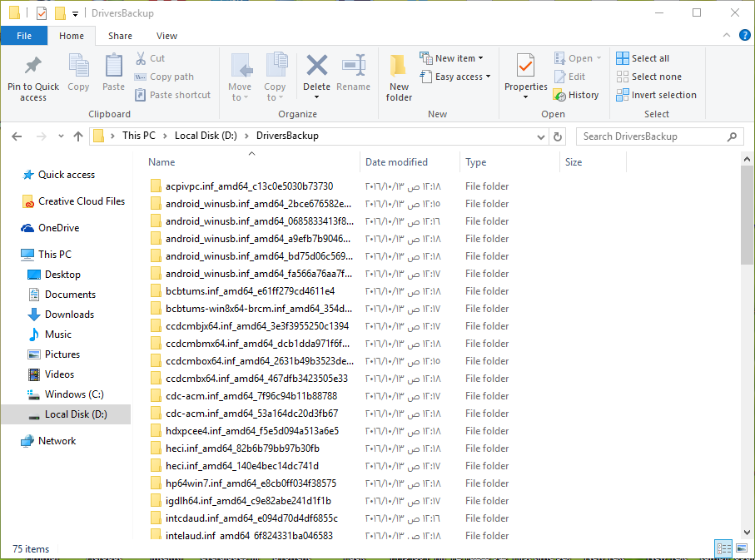The image size is (755, 560).
Task: Click the Paste clipboard icon
Action: click(x=114, y=66)
